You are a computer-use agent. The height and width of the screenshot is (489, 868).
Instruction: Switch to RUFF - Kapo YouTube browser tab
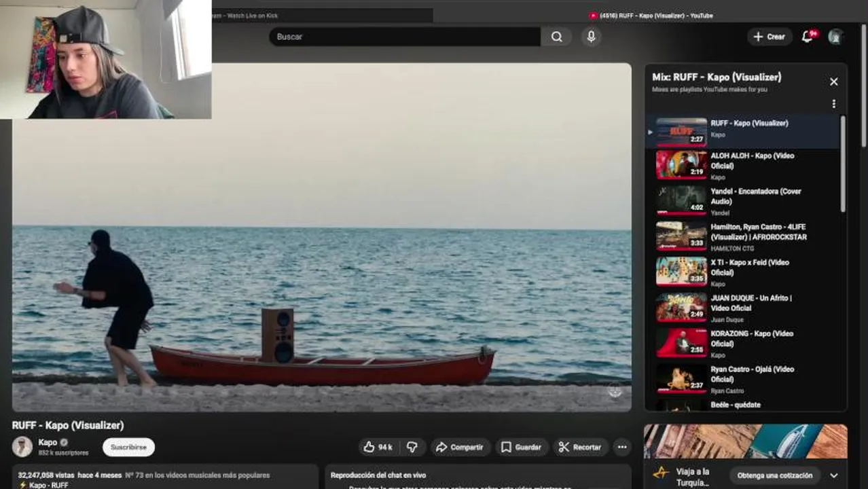coord(650,16)
